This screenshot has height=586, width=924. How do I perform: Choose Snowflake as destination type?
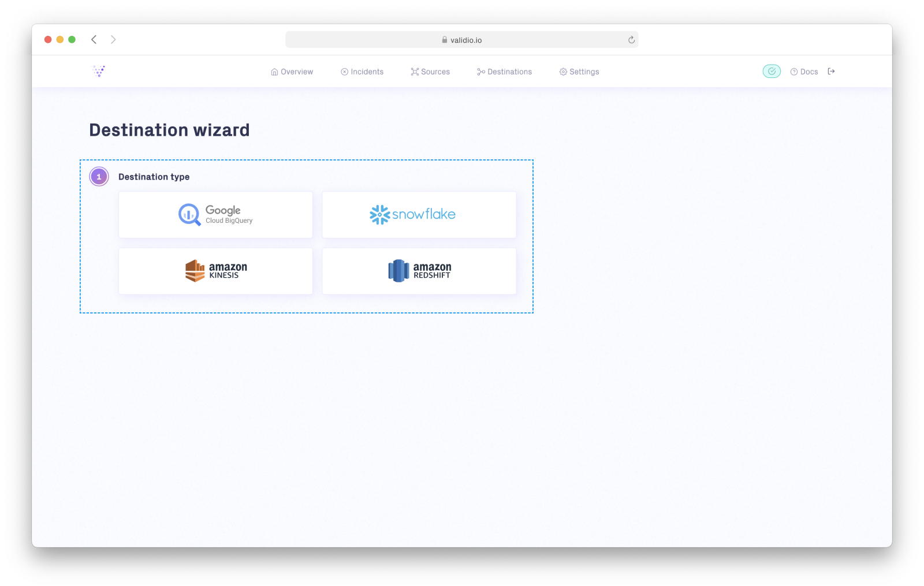[x=419, y=215]
